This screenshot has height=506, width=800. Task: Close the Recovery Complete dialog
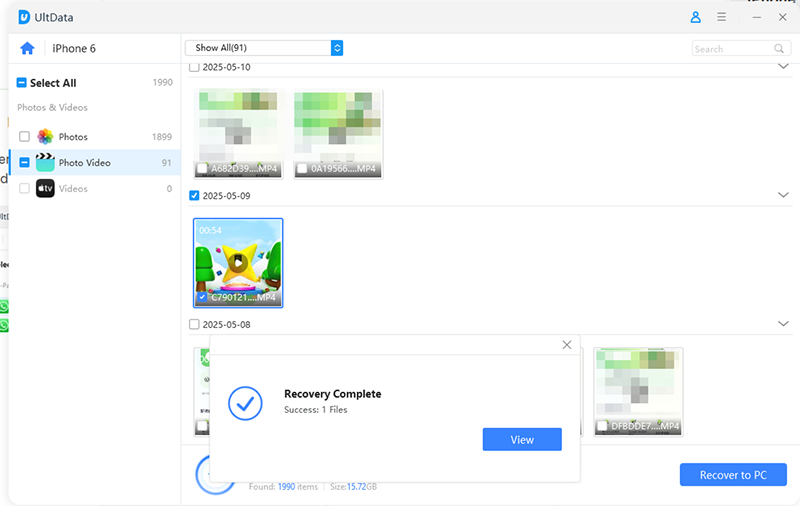click(x=567, y=345)
